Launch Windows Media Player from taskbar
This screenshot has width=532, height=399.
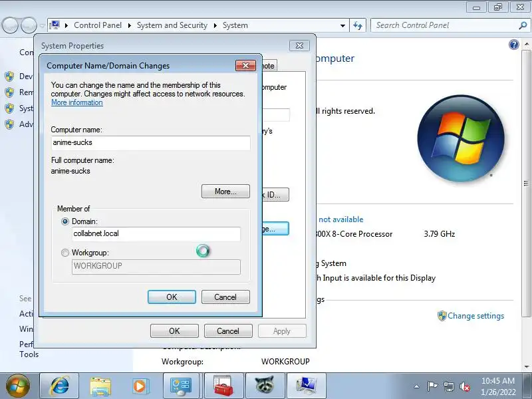click(x=140, y=386)
